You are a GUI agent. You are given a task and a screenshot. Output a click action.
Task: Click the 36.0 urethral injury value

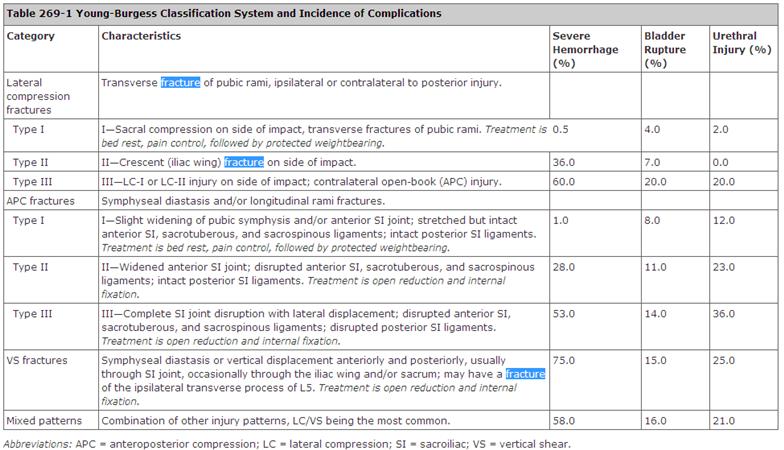click(x=724, y=314)
